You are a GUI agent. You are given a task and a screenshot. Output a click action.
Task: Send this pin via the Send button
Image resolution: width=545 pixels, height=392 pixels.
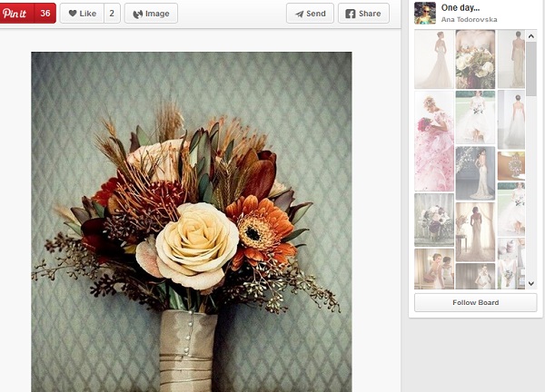[x=310, y=14]
